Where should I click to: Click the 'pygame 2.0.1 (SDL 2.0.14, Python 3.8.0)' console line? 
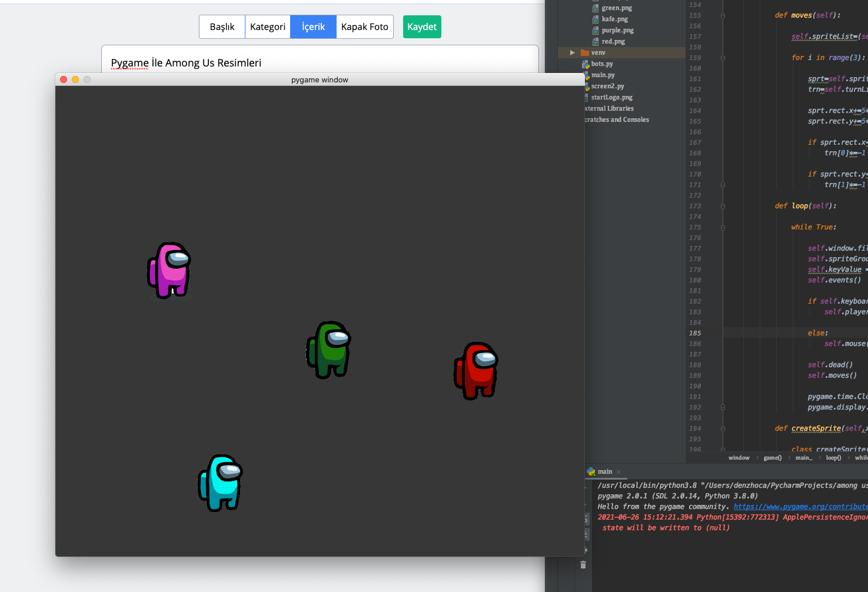pyautogui.click(x=677, y=496)
